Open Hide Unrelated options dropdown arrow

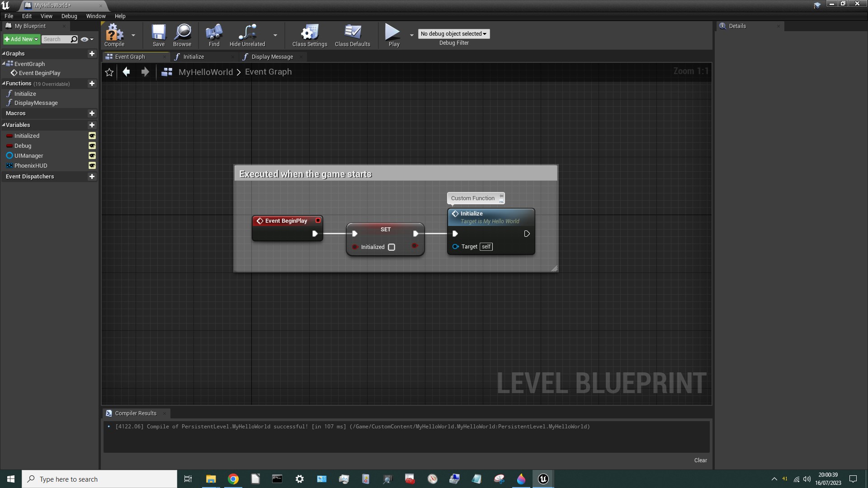click(275, 35)
